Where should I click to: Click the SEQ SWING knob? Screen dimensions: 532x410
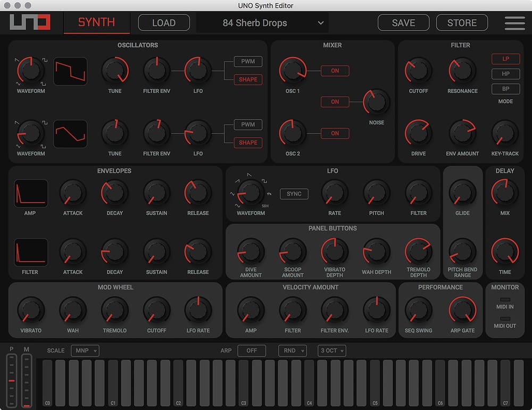point(418,309)
